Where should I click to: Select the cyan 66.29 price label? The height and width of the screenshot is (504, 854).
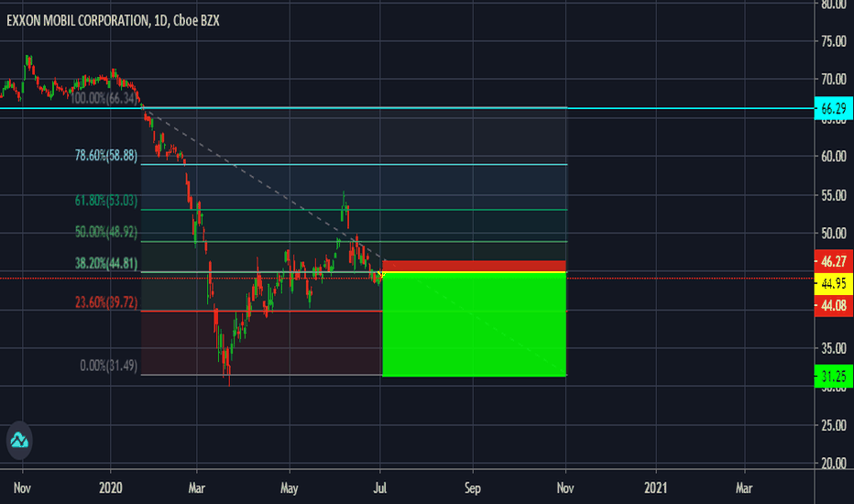click(x=833, y=108)
